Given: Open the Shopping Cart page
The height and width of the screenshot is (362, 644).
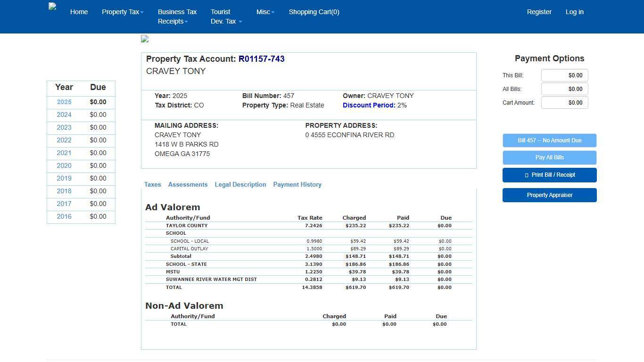Looking at the screenshot, I should click(x=314, y=12).
